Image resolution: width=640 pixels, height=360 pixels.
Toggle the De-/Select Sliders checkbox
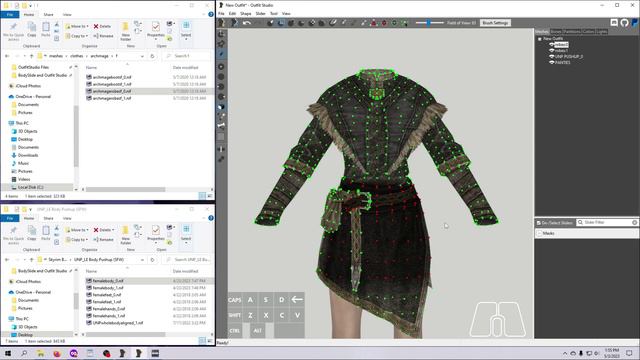pos(539,222)
